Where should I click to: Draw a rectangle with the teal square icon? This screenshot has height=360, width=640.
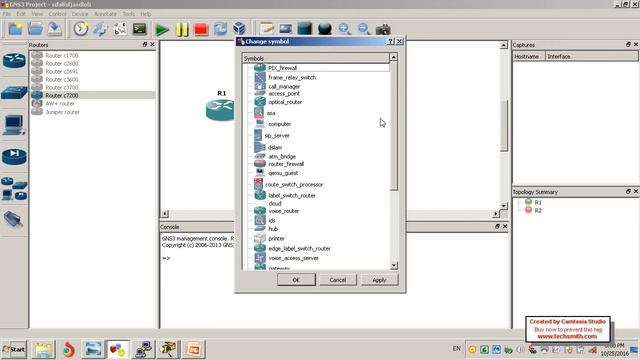305,29
